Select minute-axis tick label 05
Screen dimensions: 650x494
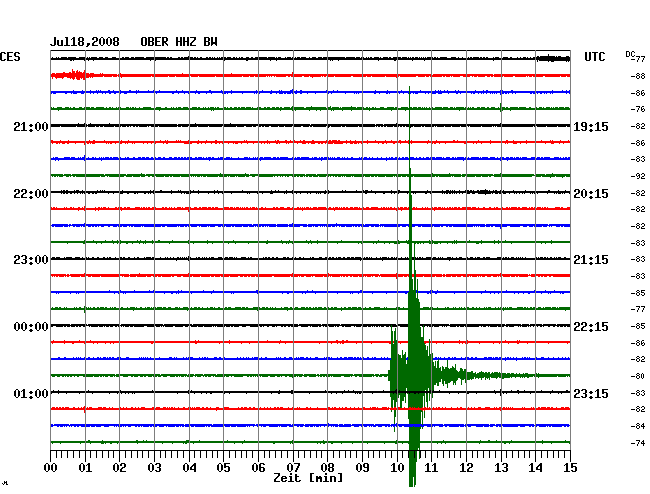click(223, 468)
